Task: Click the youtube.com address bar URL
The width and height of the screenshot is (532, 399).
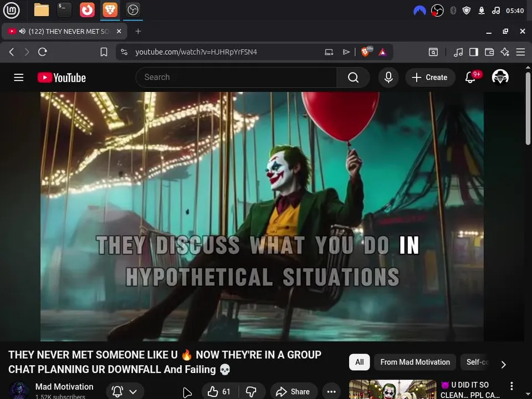Action: point(196,52)
